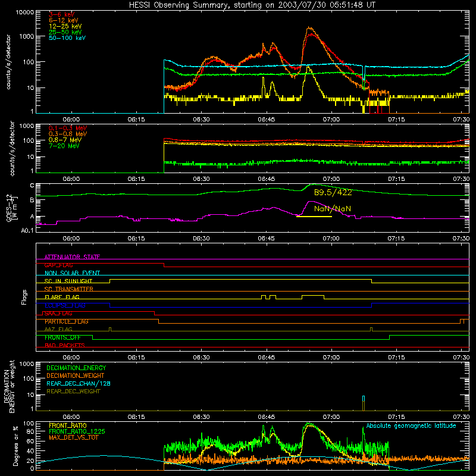Click the main 6-12 keV flare peak
476x476 pixels.
pyautogui.click(x=309, y=28)
